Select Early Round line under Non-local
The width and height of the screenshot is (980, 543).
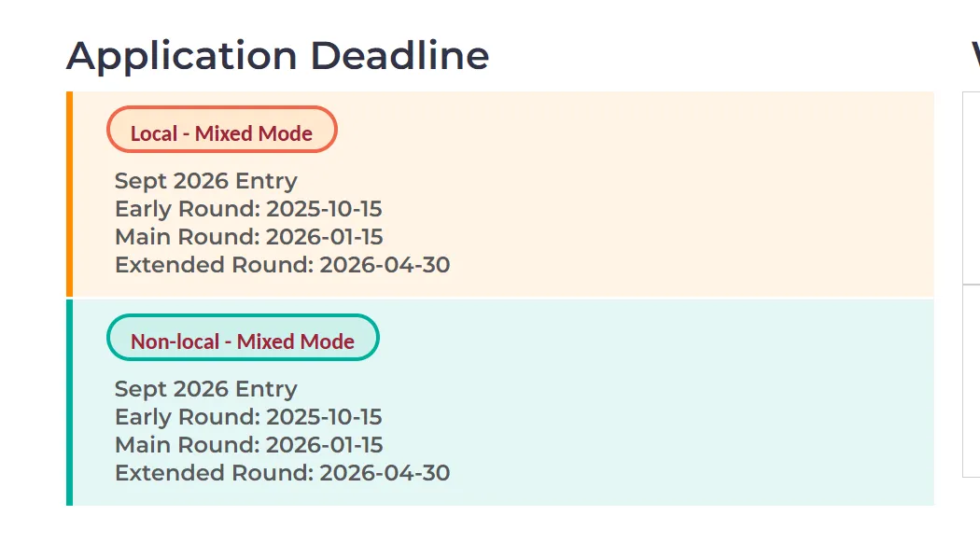tap(248, 417)
